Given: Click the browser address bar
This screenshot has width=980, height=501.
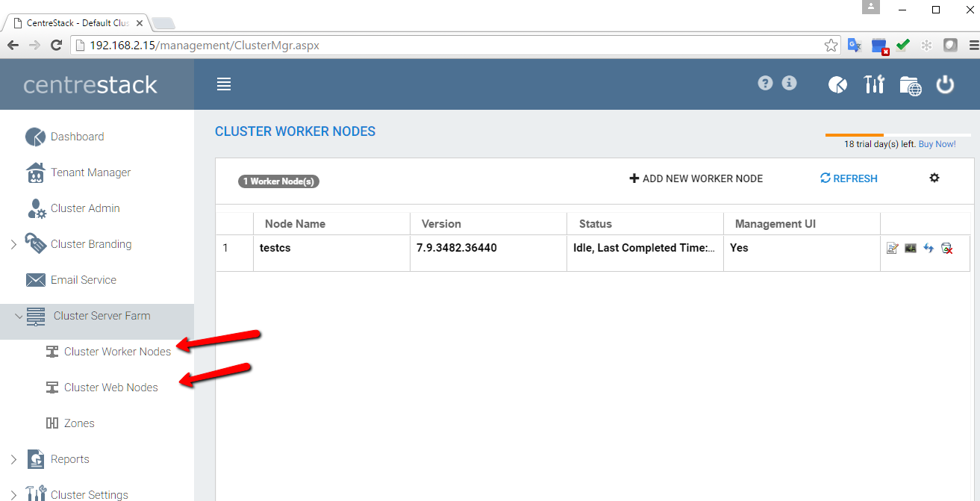Looking at the screenshot, I should click(x=457, y=46).
